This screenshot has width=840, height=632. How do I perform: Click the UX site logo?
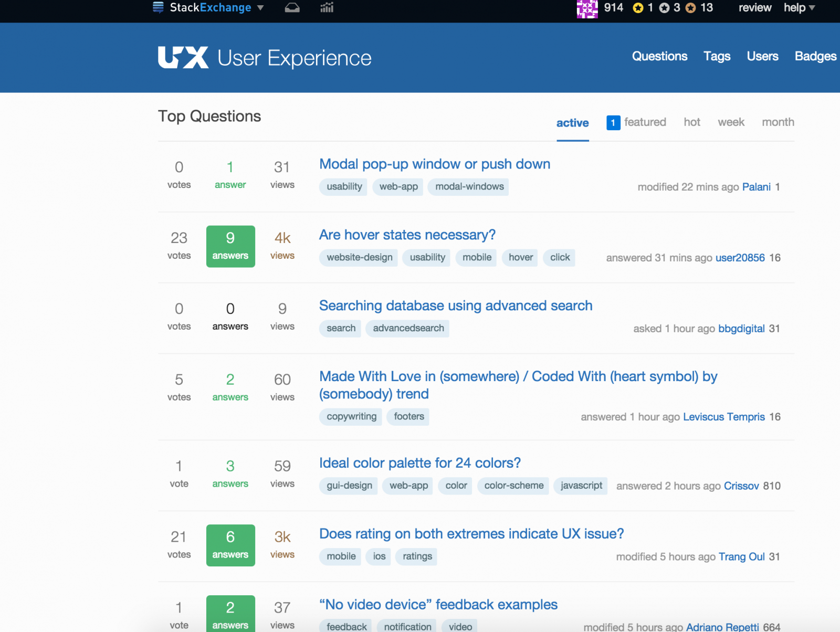[x=183, y=58]
